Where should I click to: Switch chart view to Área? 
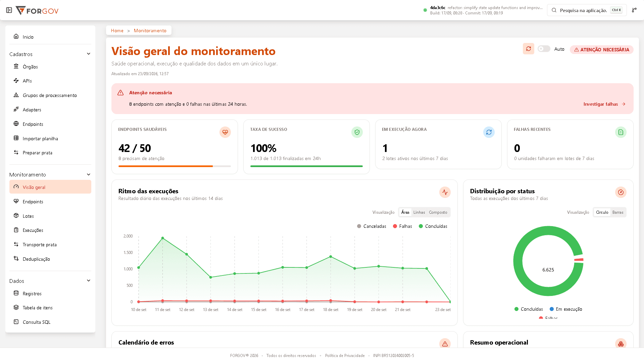[x=405, y=212]
